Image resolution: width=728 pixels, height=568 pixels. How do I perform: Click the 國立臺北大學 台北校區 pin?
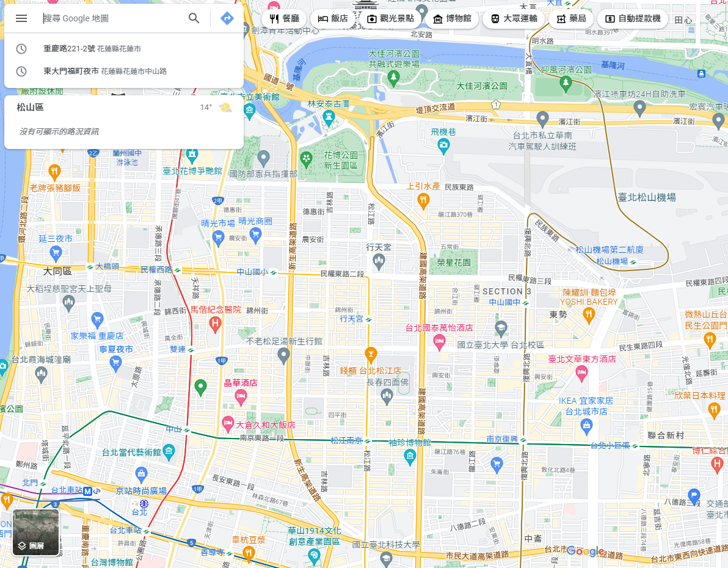[x=501, y=329]
